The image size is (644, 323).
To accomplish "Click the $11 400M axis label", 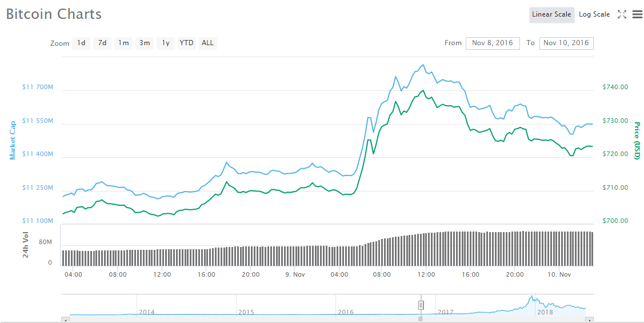I will click(38, 154).
